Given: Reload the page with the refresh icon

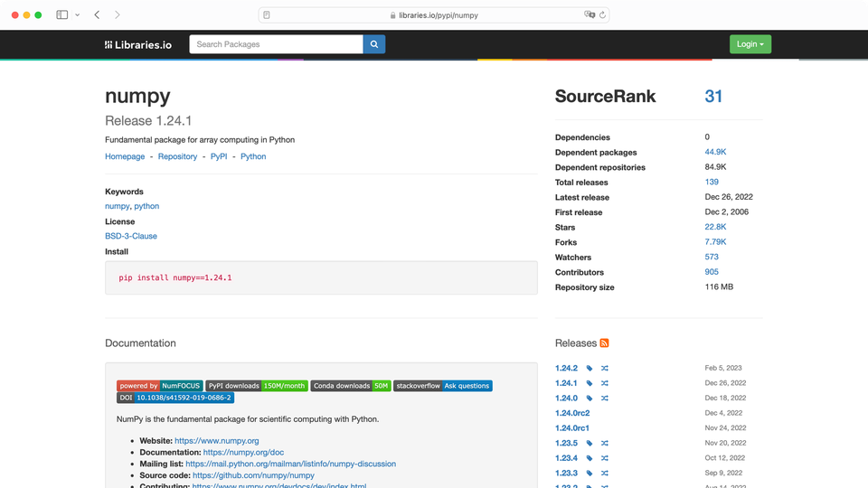Looking at the screenshot, I should tap(602, 15).
